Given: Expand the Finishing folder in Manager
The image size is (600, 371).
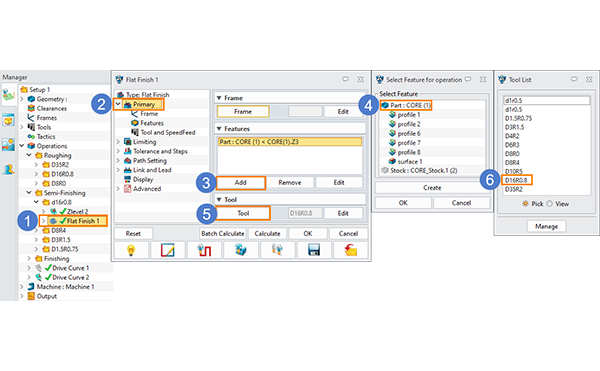Looking at the screenshot, I should click(29, 259).
